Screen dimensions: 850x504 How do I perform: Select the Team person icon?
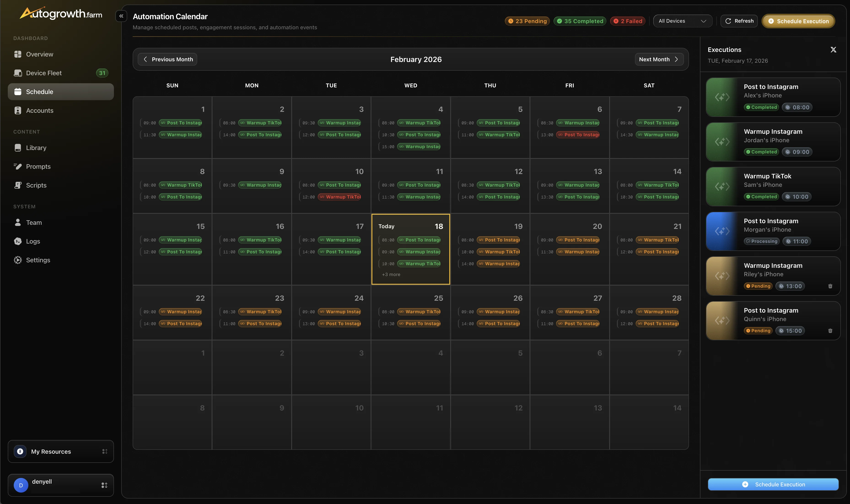click(x=18, y=223)
